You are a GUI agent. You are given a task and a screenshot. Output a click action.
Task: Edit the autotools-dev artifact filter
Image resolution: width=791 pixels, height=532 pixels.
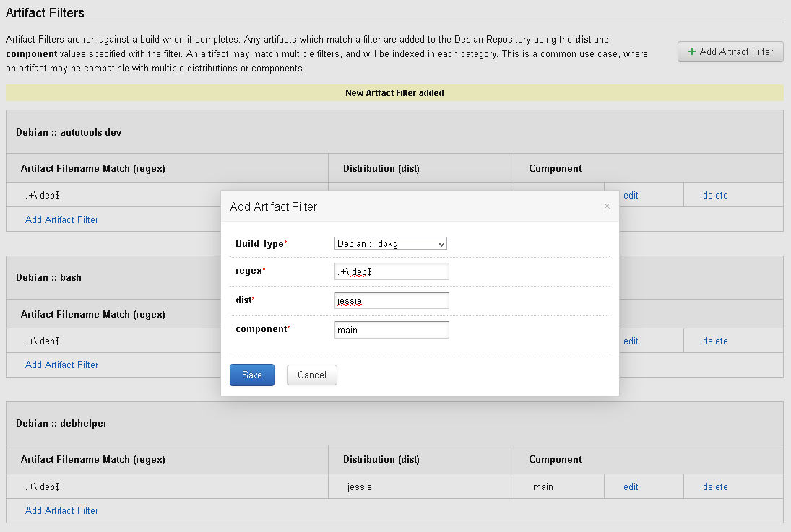click(631, 195)
